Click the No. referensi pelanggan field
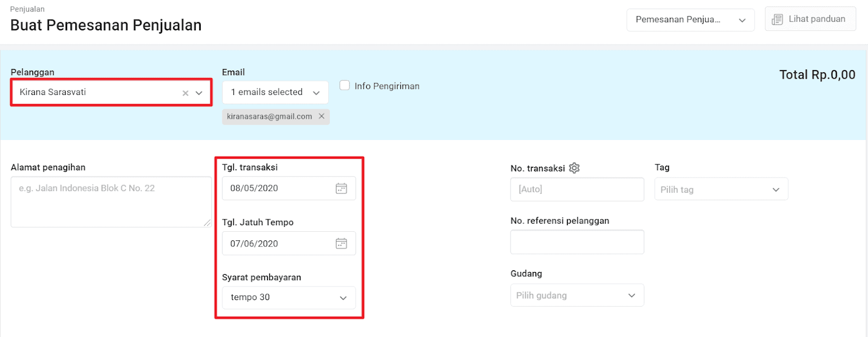The height and width of the screenshot is (337, 868). (577, 242)
